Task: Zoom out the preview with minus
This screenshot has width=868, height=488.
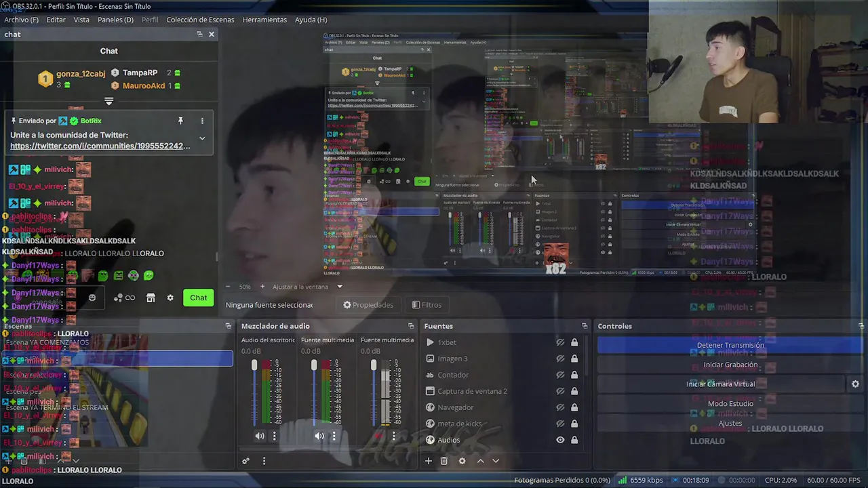Action: point(228,287)
